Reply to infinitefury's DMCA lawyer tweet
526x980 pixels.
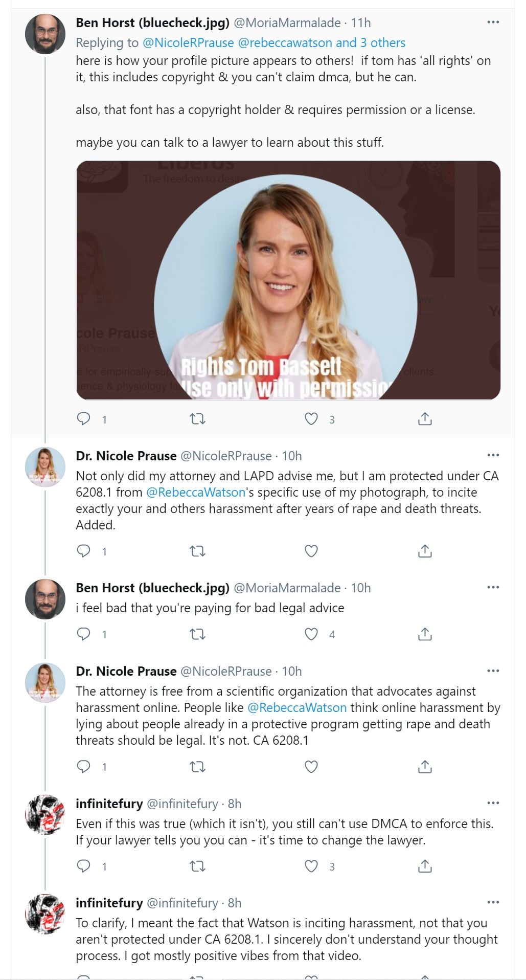(83, 866)
